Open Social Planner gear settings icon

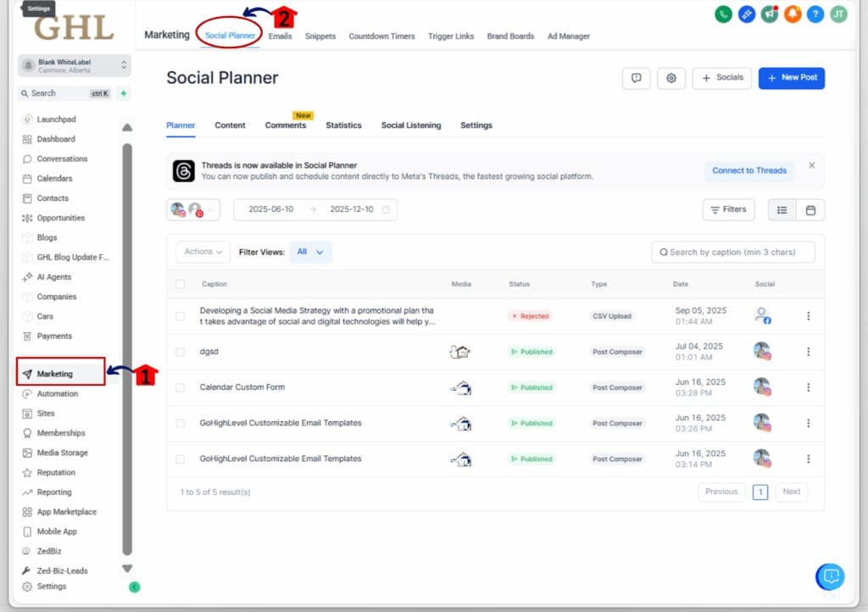pyautogui.click(x=671, y=78)
